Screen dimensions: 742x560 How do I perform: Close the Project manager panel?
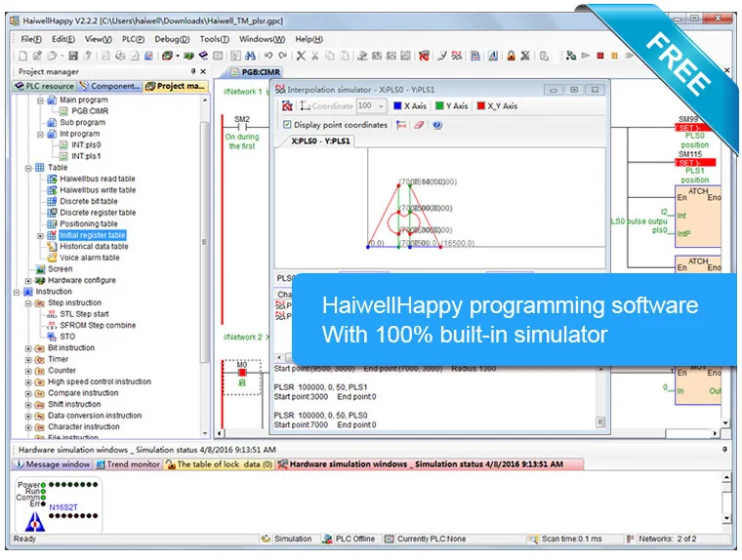coord(203,71)
